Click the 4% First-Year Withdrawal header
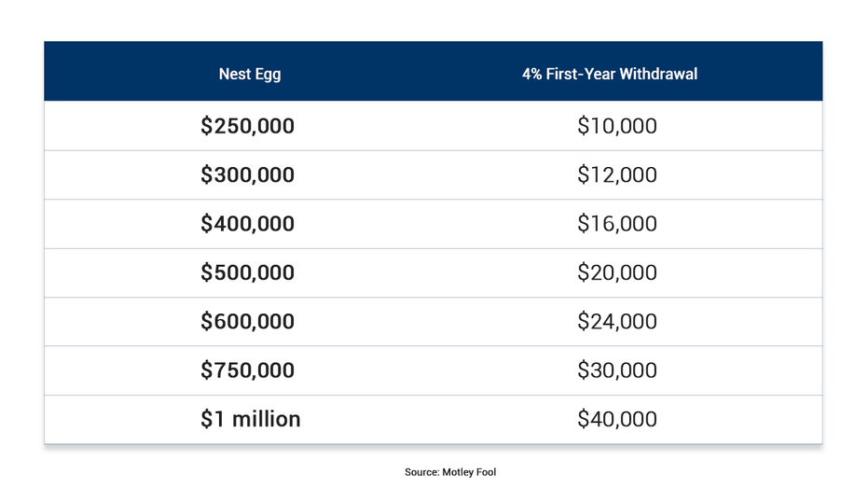Viewport: 868px width, 488px height. point(610,74)
